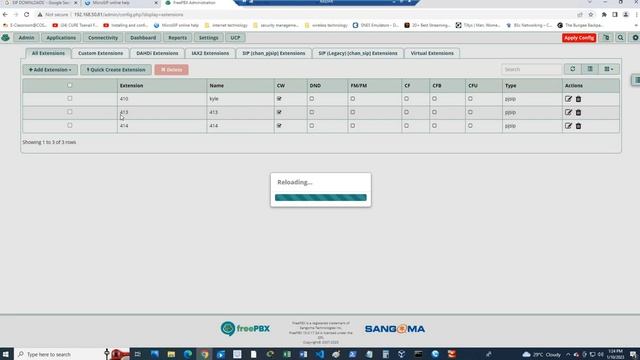The height and width of the screenshot is (360, 640).
Task: Edit extension 410 with the pencil icon
Action: [568, 99]
